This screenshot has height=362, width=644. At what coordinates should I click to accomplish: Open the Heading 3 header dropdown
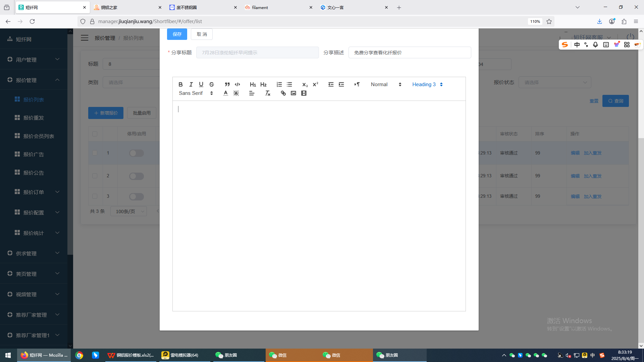(427, 84)
